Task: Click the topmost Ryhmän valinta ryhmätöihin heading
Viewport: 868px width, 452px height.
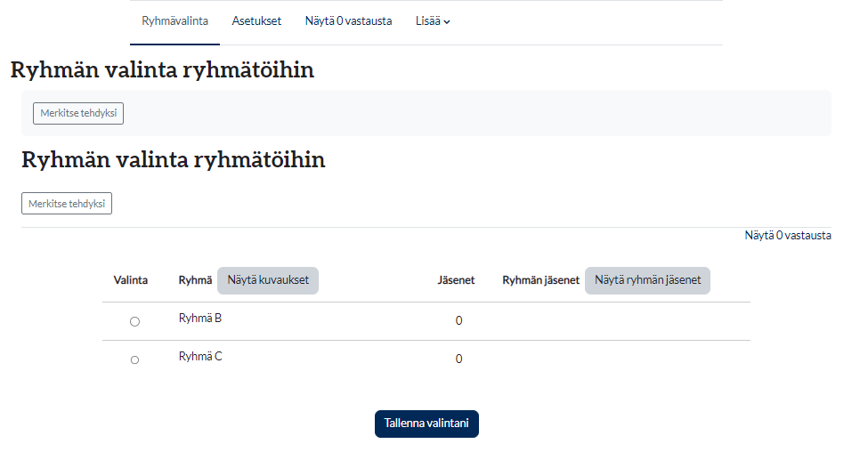Action: point(162,70)
